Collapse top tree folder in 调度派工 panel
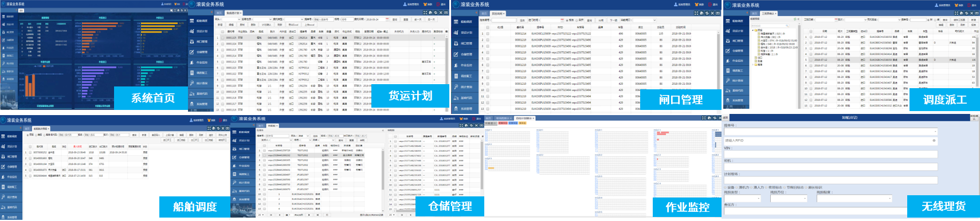980x221 pixels. [752, 30]
